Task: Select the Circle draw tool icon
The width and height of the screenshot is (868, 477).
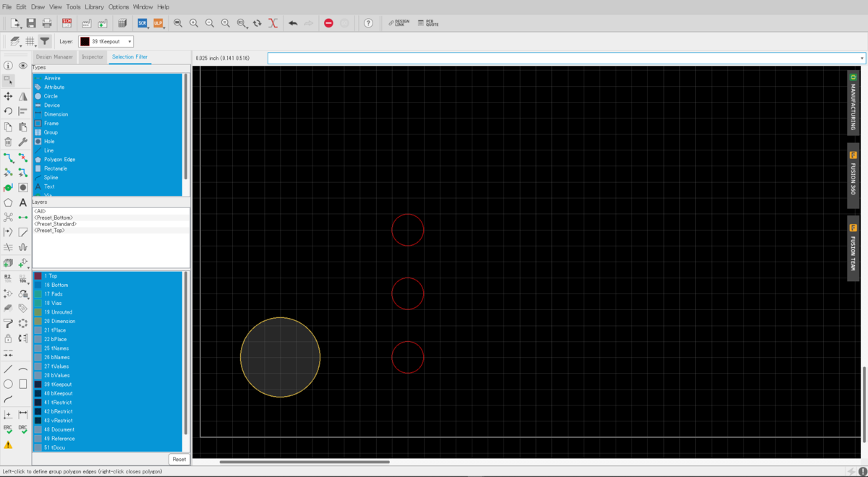Action: [x=8, y=384]
